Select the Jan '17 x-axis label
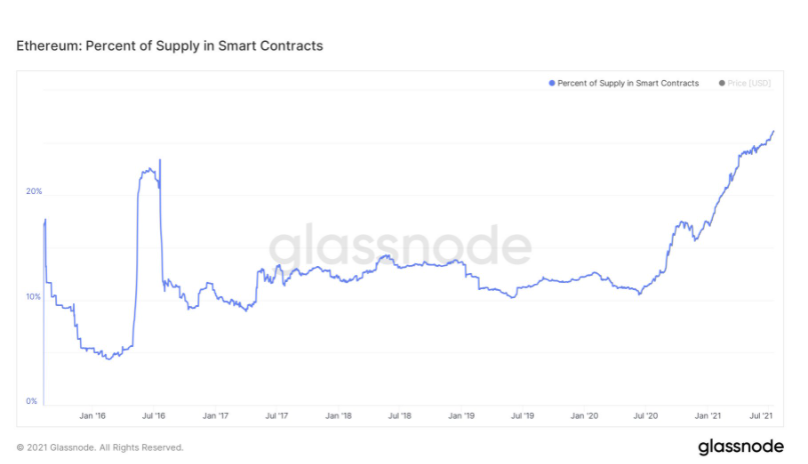The image size is (808, 464). [x=216, y=414]
